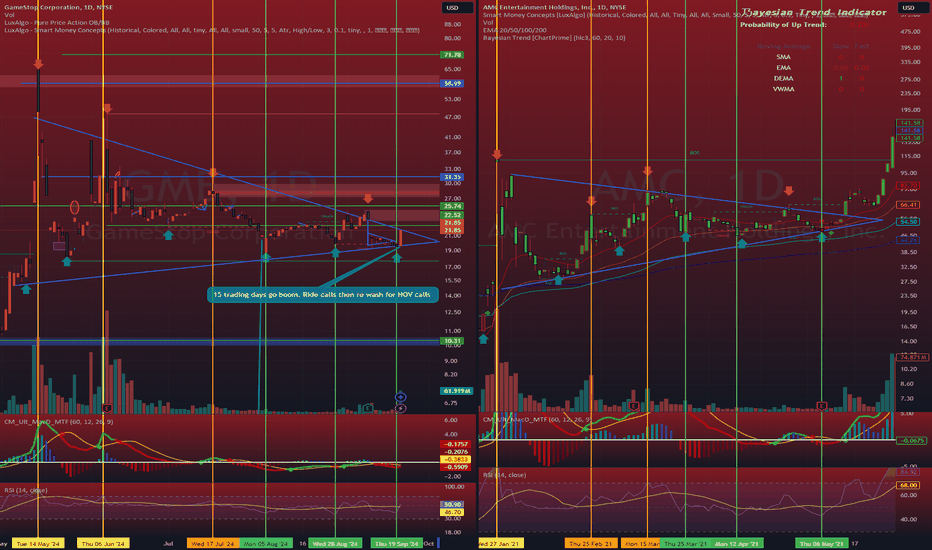The image size is (932, 550).
Task: Select the teal up arrow at 25 Mar '21 line
Action: point(685,237)
